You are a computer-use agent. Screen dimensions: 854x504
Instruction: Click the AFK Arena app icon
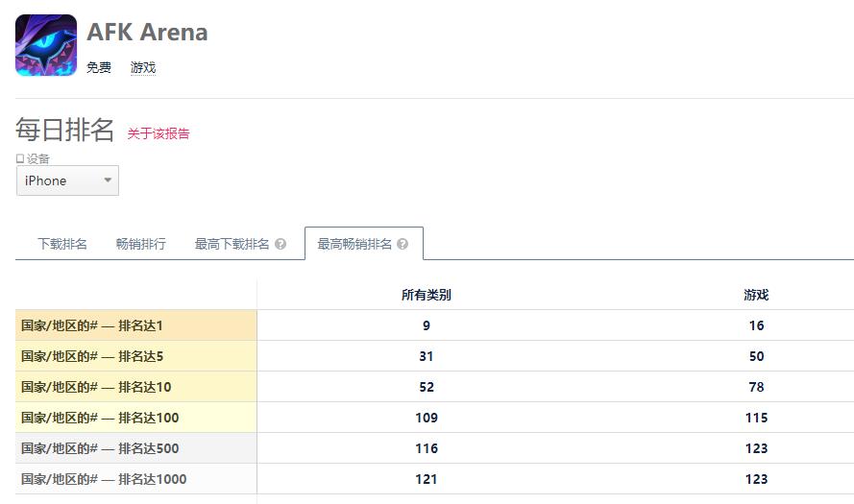point(46,45)
